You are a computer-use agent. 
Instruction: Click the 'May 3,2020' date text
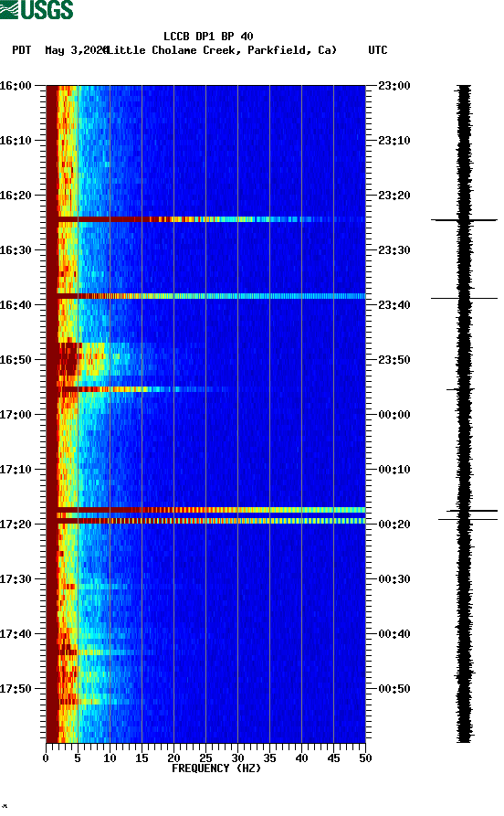click(x=76, y=50)
